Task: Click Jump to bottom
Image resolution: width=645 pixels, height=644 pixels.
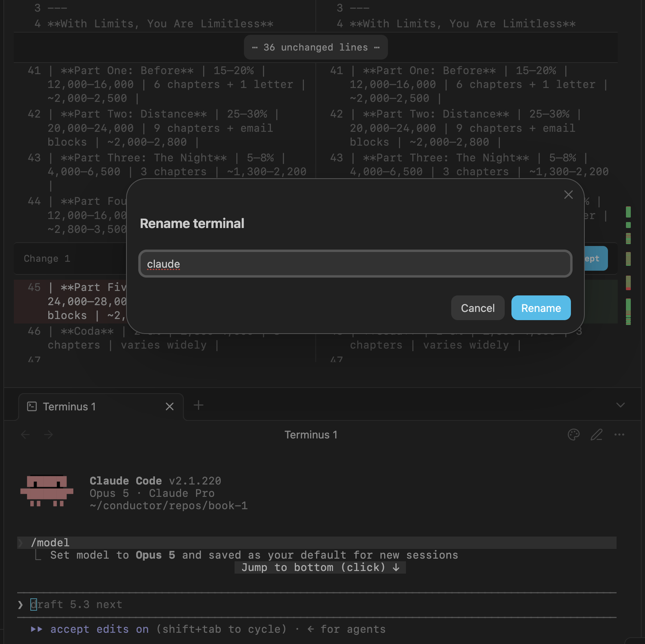Action: point(320,568)
